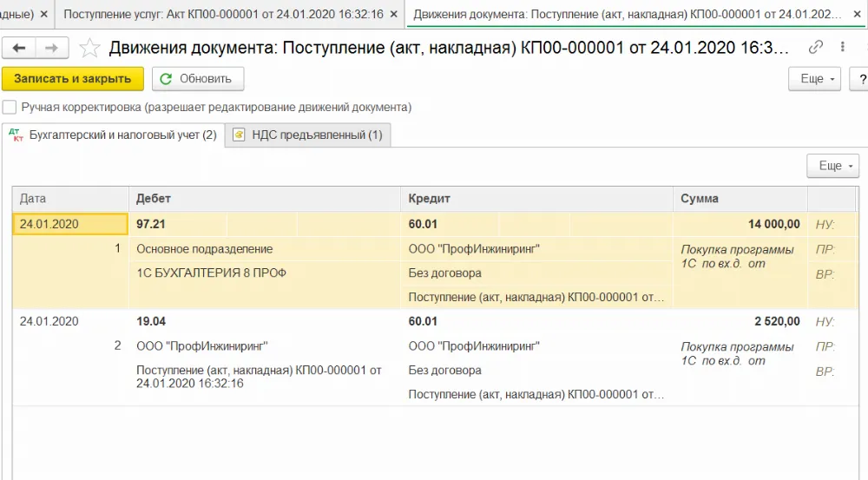Click the ПР: label in second entry

(x=825, y=346)
